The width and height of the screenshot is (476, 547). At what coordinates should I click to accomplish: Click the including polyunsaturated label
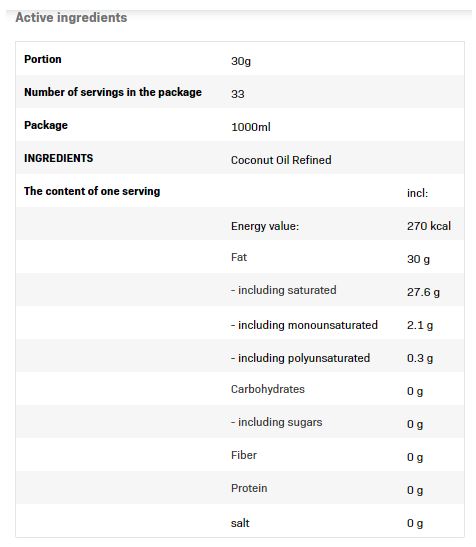pyautogui.click(x=300, y=359)
